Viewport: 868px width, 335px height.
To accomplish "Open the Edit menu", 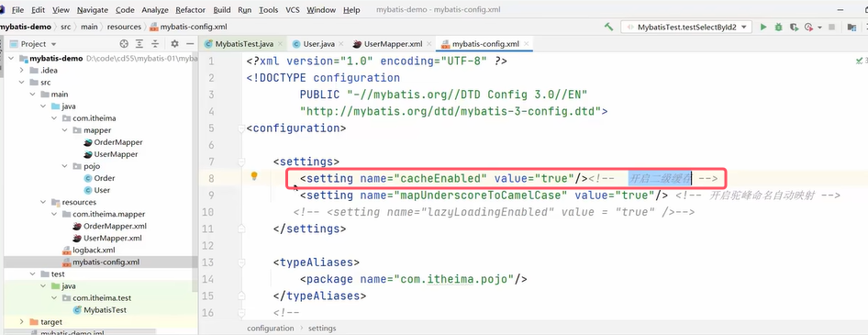I will [x=39, y=10].
